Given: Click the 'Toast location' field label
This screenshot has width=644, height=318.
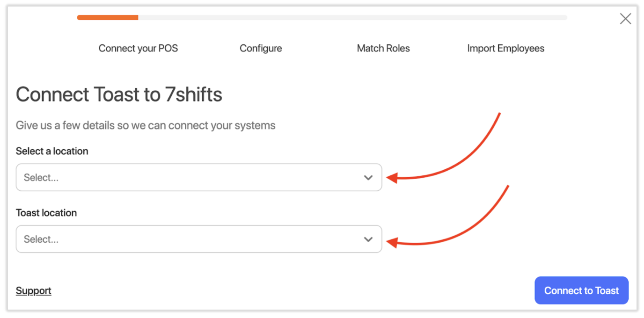Looking at the screenshot, I should click(x=46, y=213).
